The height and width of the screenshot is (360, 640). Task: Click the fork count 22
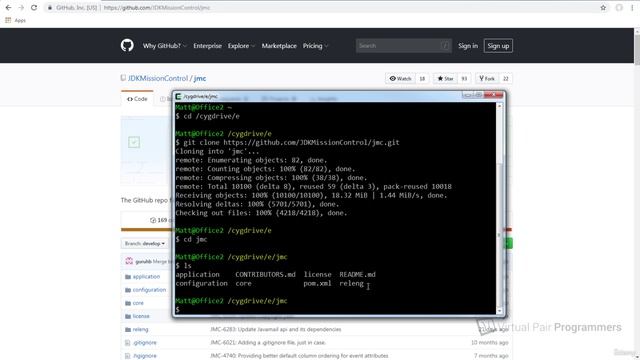(x=505, y=78)
